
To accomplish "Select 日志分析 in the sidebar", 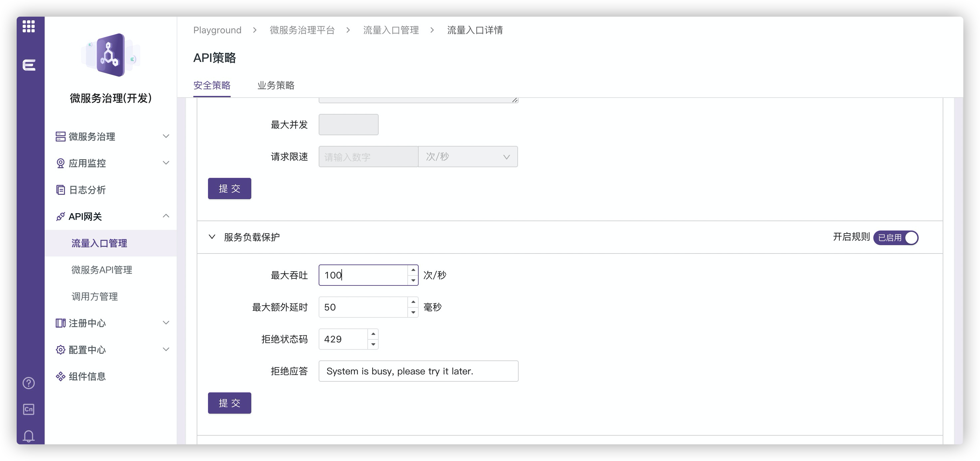I will pos(87,190).
